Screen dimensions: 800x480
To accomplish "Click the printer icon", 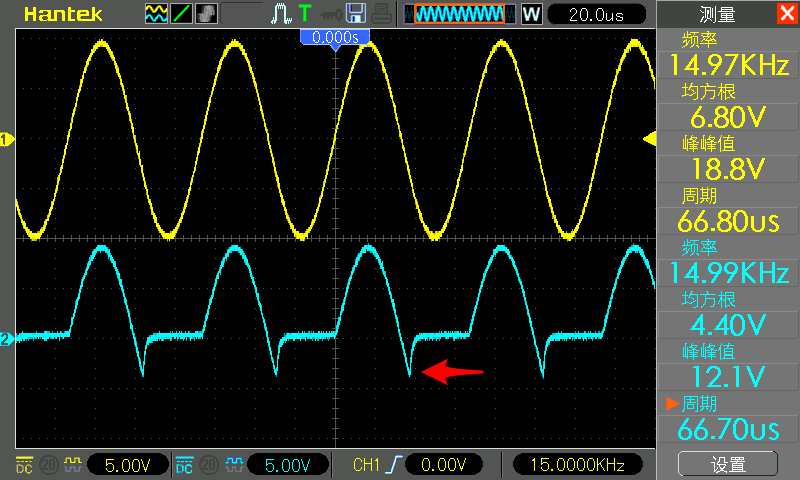I will pyautogui.click(x=379, y=14).
